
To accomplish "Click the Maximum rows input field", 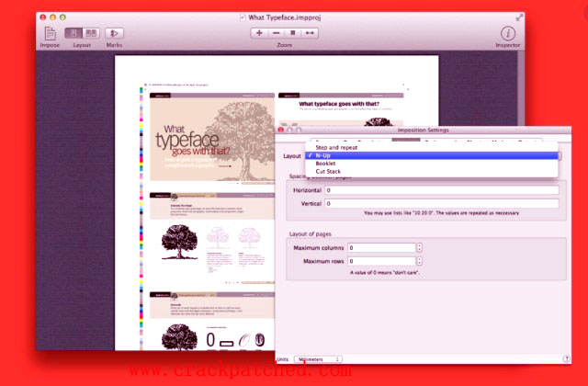I will tap(382, 261).
